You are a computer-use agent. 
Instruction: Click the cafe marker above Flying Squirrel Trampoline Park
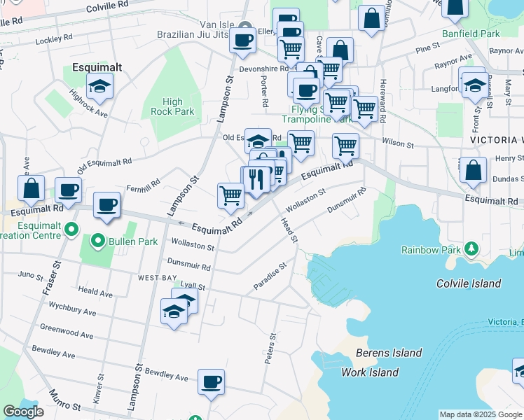pos(306,93)
